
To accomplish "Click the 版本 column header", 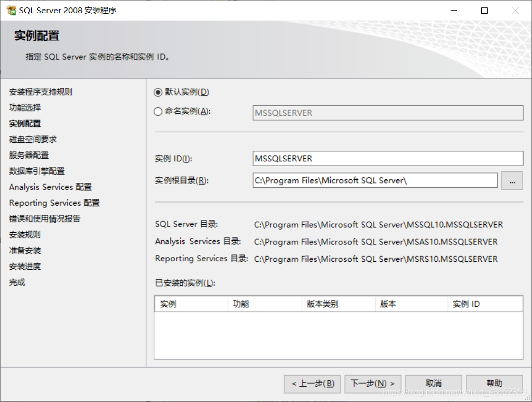I will pyautogui.click(x=412, y=304).
